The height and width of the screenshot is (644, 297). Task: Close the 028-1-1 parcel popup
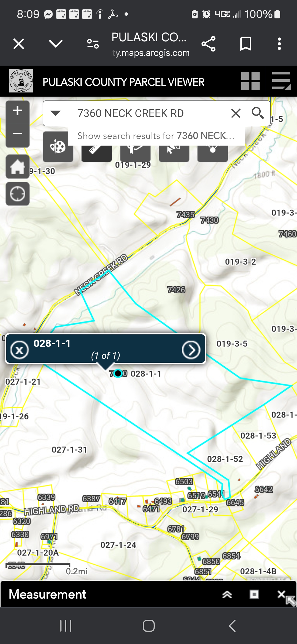(20, 350)
